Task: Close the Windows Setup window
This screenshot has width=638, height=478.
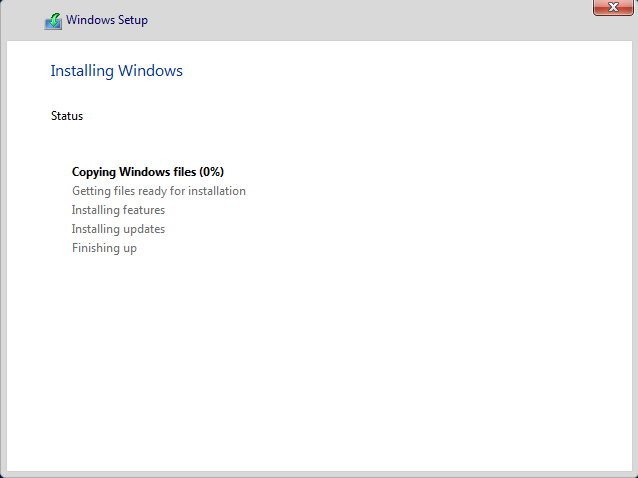Action: 612,8
